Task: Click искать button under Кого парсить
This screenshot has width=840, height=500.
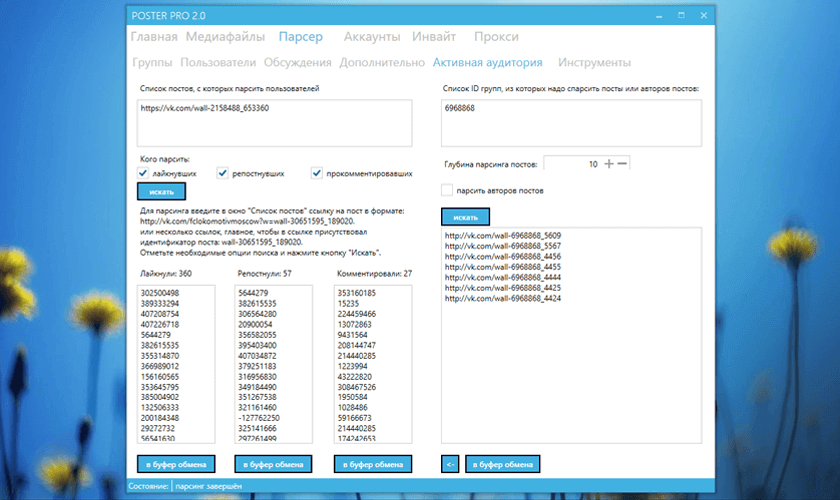Action: [x=161, y=191]
